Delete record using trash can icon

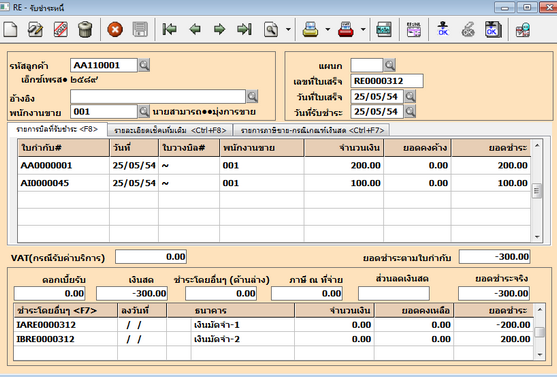pyautogui.click(x=85, y=29)
